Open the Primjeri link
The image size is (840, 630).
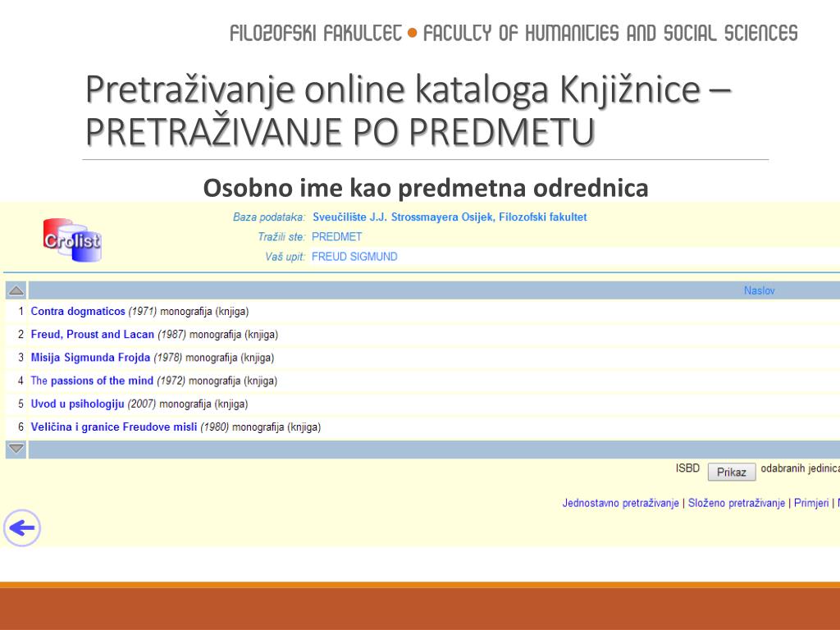click(811, 503)
